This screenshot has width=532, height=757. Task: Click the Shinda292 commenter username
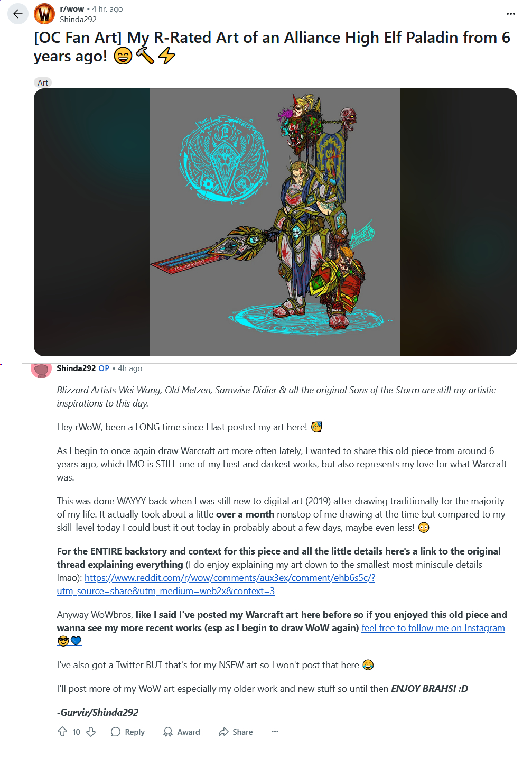point(76,368)
